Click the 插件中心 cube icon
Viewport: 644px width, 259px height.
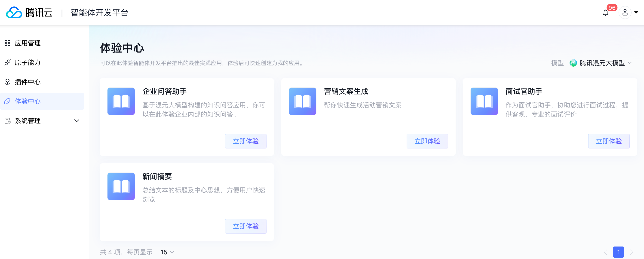point(7,82)
